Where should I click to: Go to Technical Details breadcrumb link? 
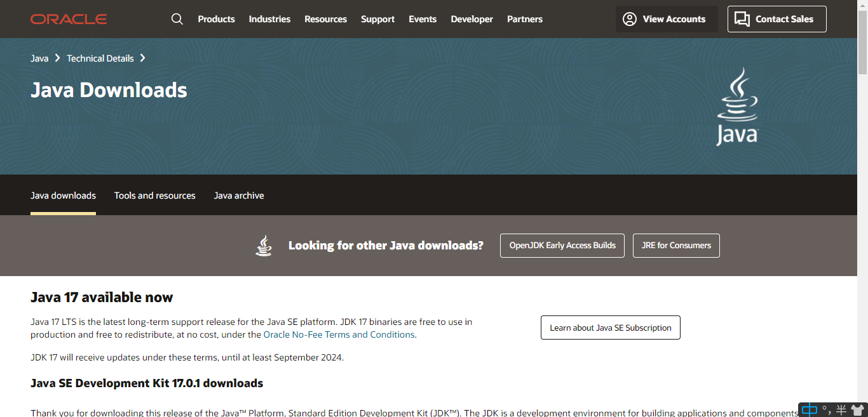(x=100, y=58)
